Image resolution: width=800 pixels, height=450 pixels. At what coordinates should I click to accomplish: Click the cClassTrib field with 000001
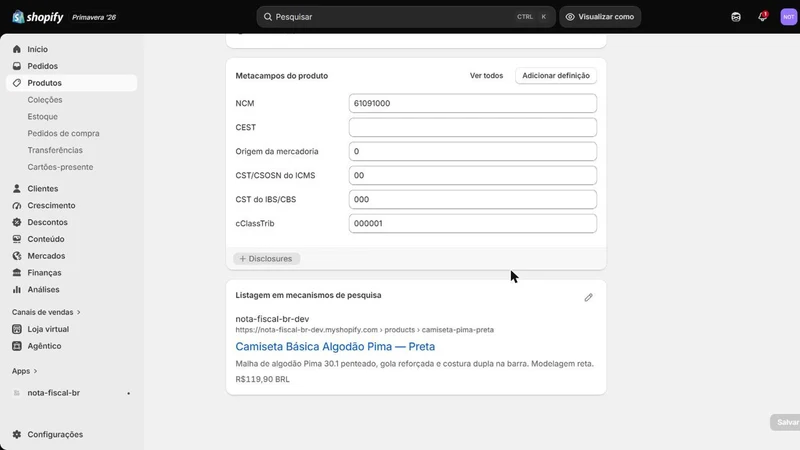(472, 223)
